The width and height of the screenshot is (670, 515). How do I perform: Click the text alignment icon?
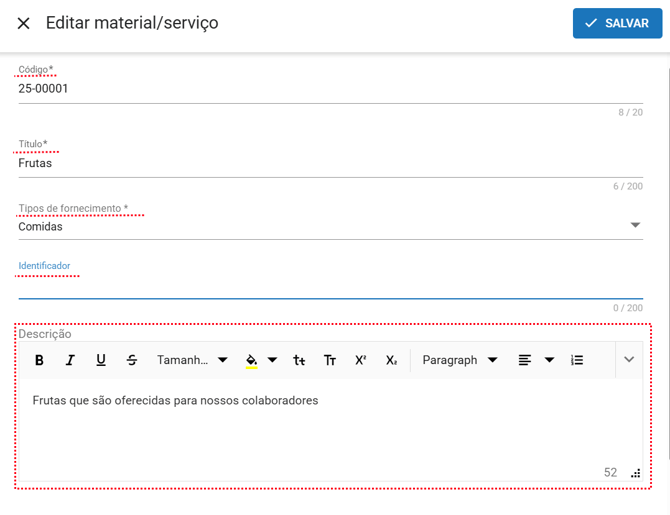pos(525,360)
